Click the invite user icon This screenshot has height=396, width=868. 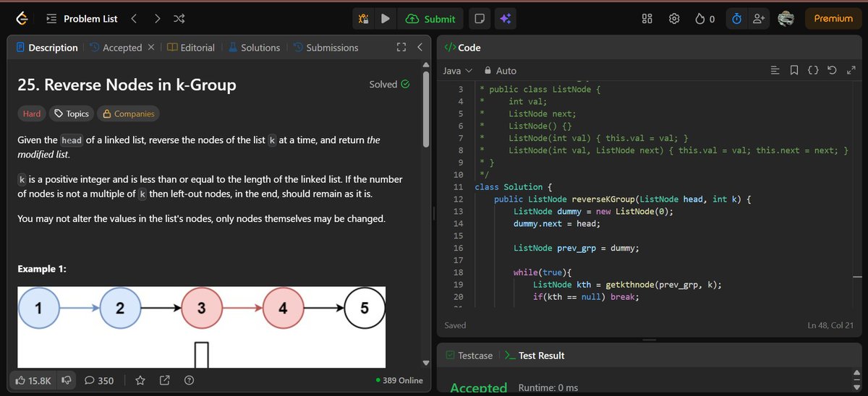(758, 19)
